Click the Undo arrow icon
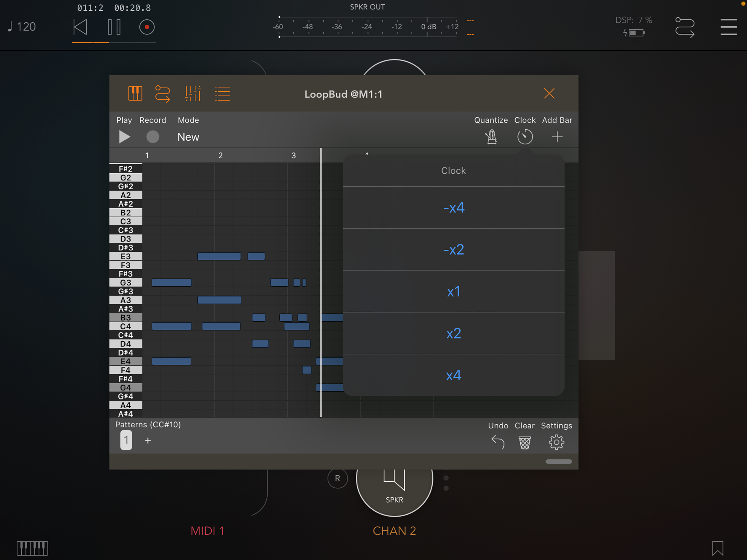This screenshot has height=560, width=747. click(x=498, y=442)
